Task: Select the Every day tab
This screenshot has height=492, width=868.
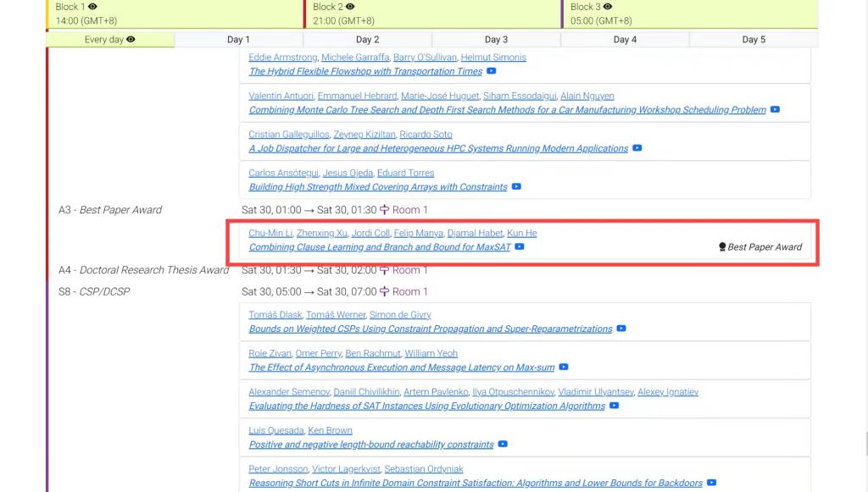Action: [109, 40]
